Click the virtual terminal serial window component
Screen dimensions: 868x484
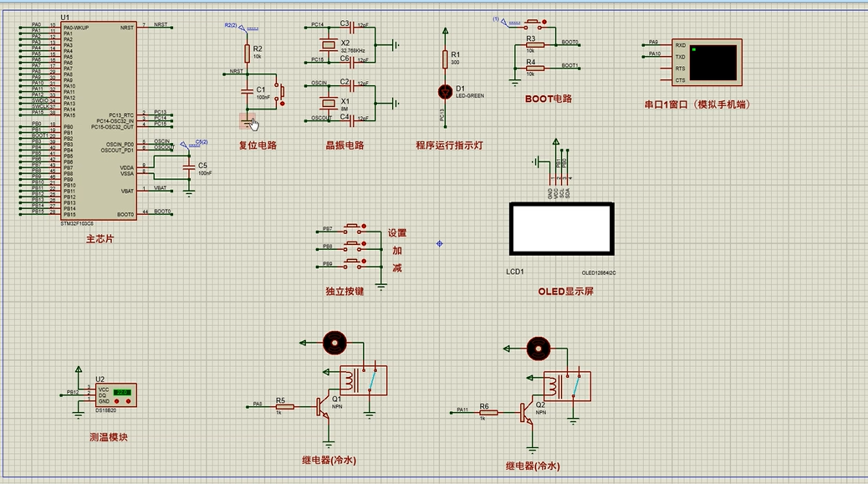pos(707,62)
